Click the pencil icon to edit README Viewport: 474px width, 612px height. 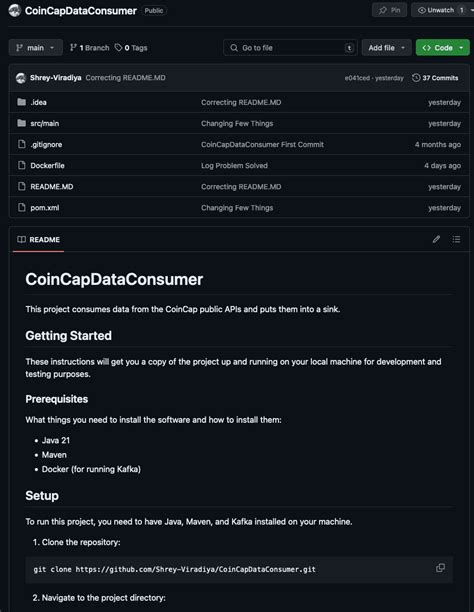point(436,239)
